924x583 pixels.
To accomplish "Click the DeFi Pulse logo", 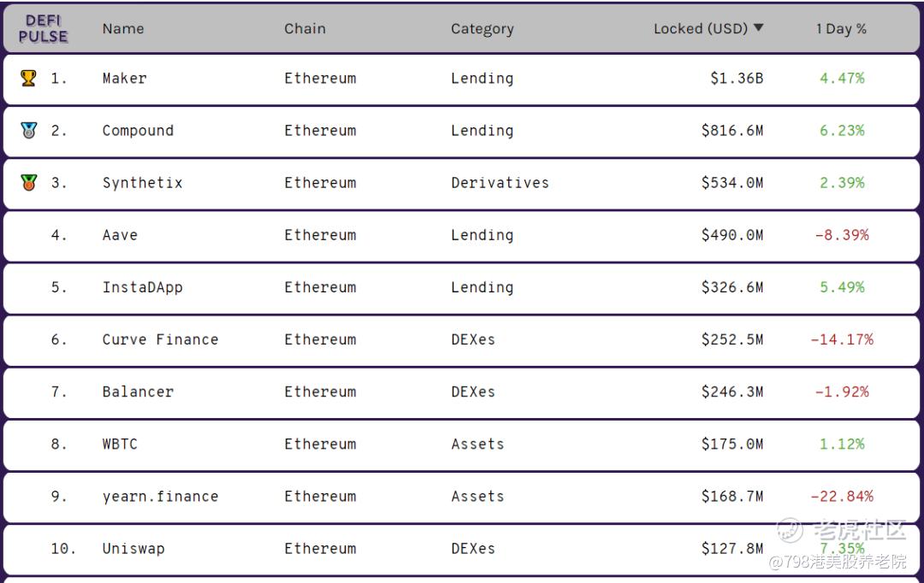I will click(43, 28).
